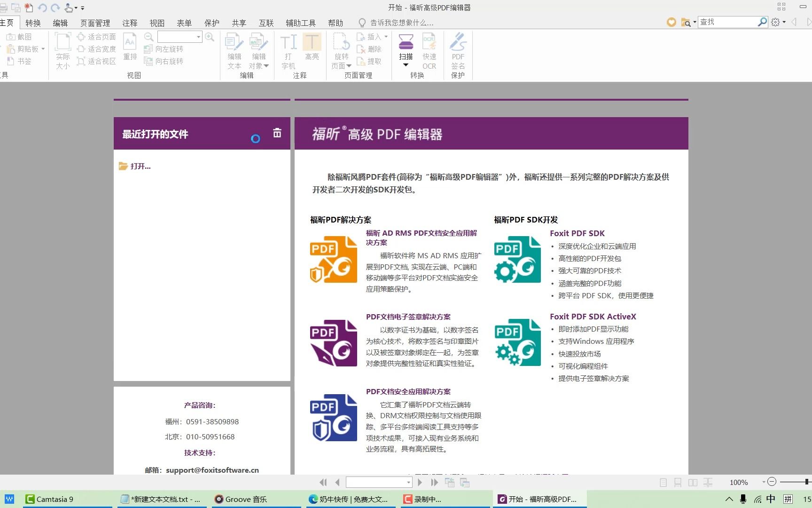Click the 告诉我您想做什么 search box
812x508 pixels.
(x=402, y=23)
